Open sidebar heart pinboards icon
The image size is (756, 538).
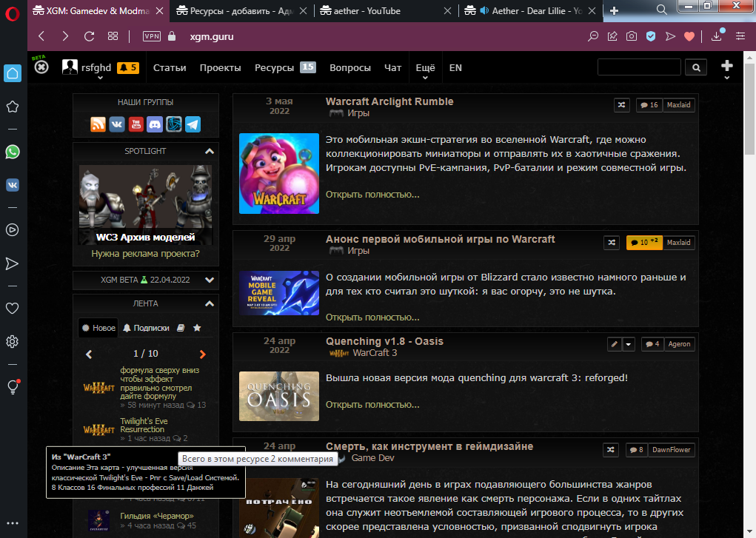[13, 308]
